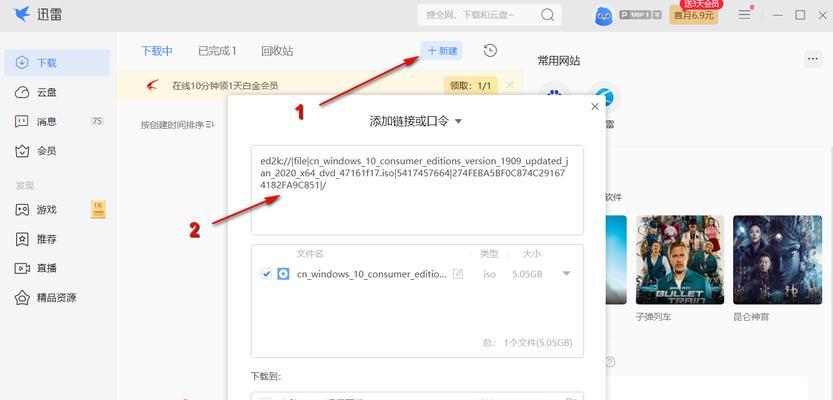
Task: Click into the ed2k link text box
Action: click(417, 190)
